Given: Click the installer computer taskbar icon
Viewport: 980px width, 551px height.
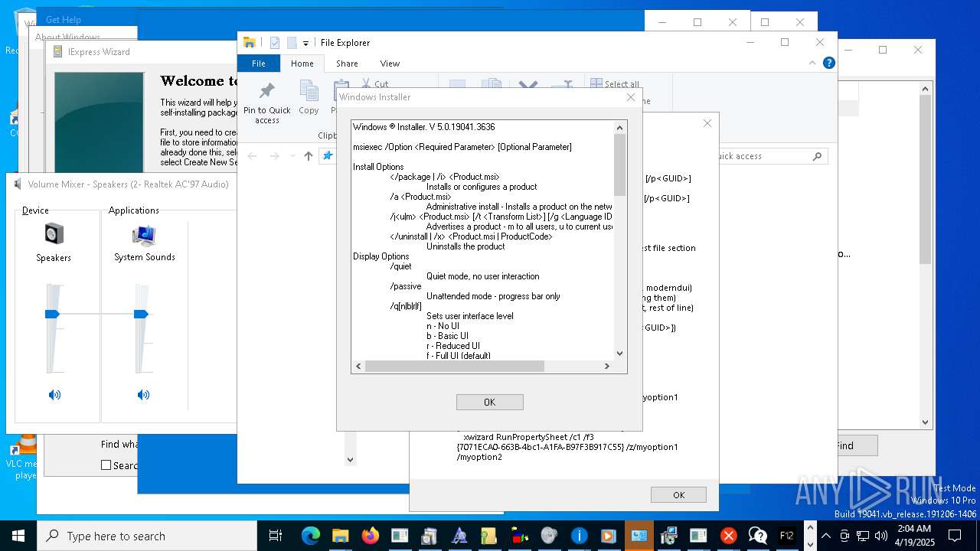Looking at the screenshot, I should pos(668,536).
